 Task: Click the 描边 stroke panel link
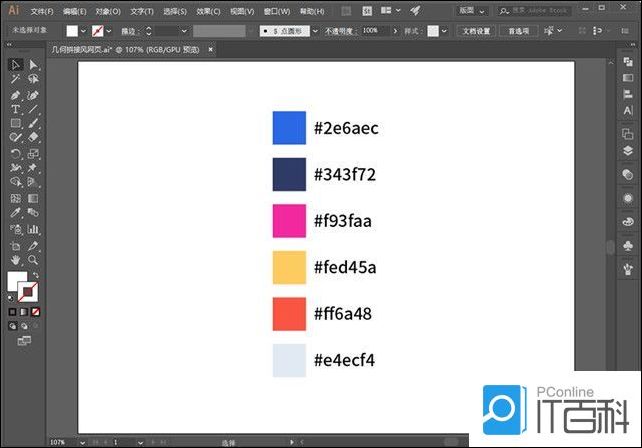(129, 31)
